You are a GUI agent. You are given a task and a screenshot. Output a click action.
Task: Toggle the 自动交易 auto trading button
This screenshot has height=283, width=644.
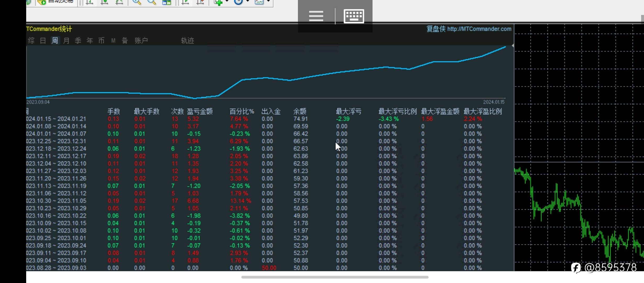[56, 2]
